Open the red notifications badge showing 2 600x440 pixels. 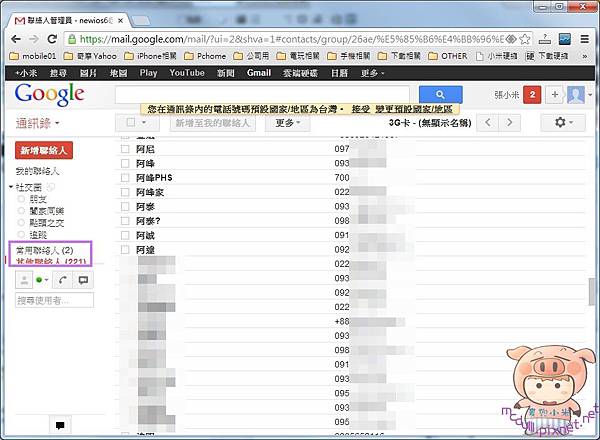(532, 95)
